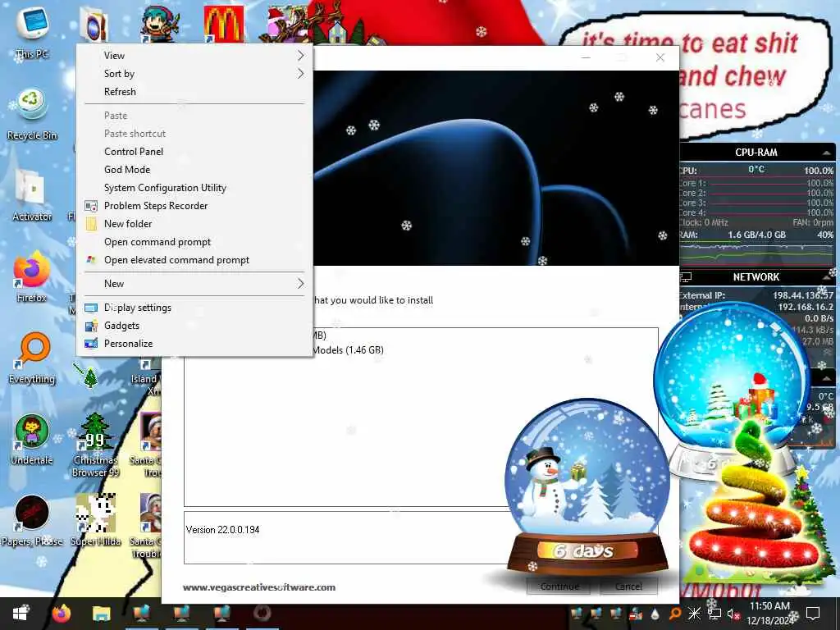The width and height of the screenshot is (840, 630).
Task: Click the RAM 1.6 GB/4.0 GB reading
Action: (756, 235)
